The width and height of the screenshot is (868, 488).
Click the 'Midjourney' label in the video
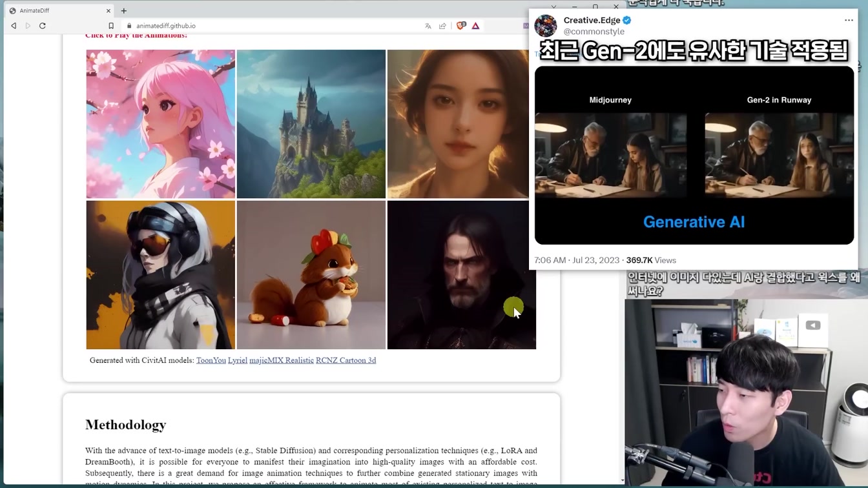[x=610, y=100]
